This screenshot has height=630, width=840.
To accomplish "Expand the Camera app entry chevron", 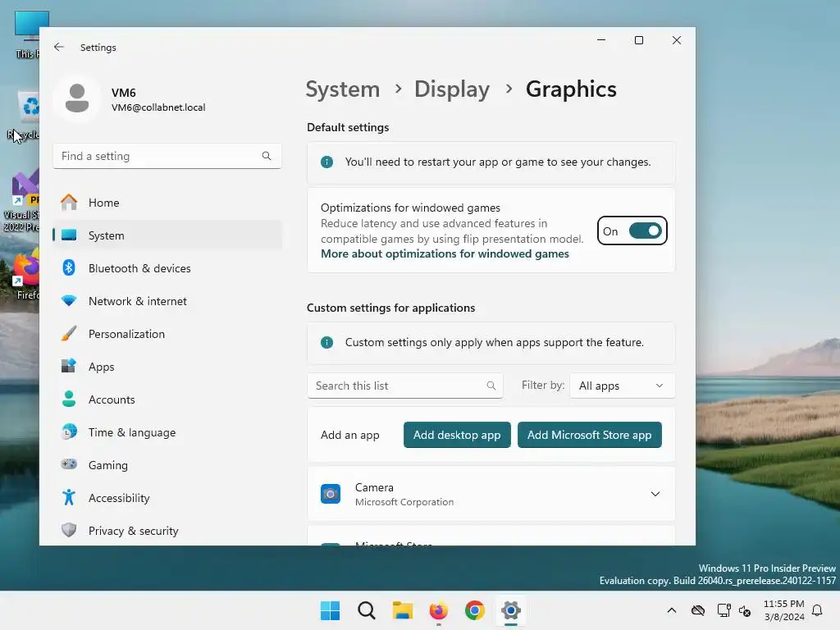I will pyautogui.click(x=655, y=494).
